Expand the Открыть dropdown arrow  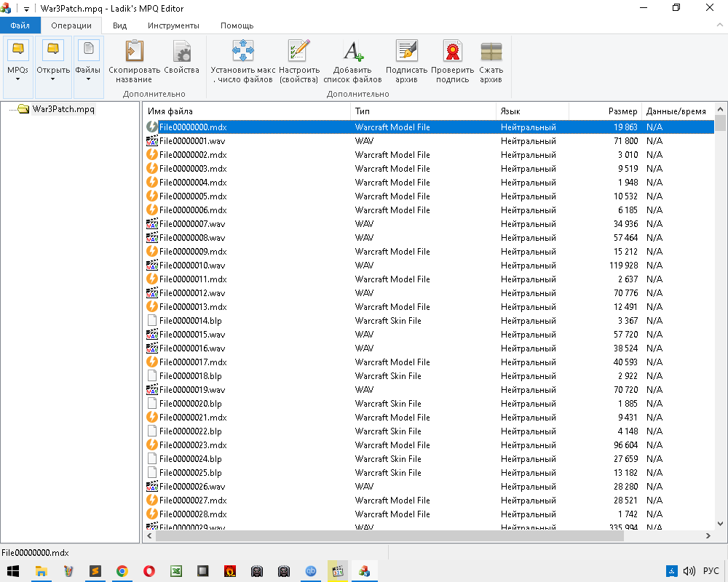coord(53,79)
